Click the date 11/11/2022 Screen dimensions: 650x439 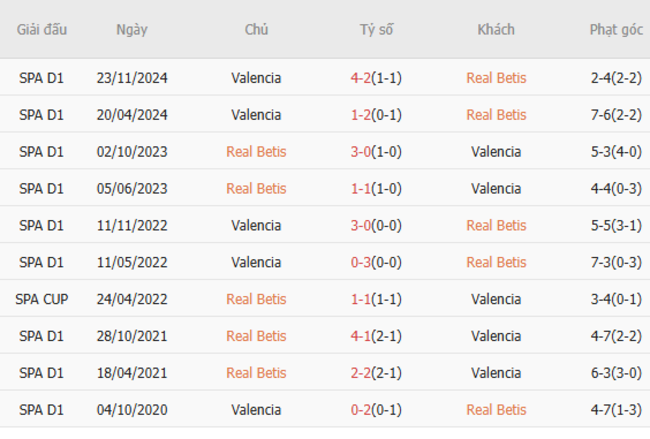(132, 226)
